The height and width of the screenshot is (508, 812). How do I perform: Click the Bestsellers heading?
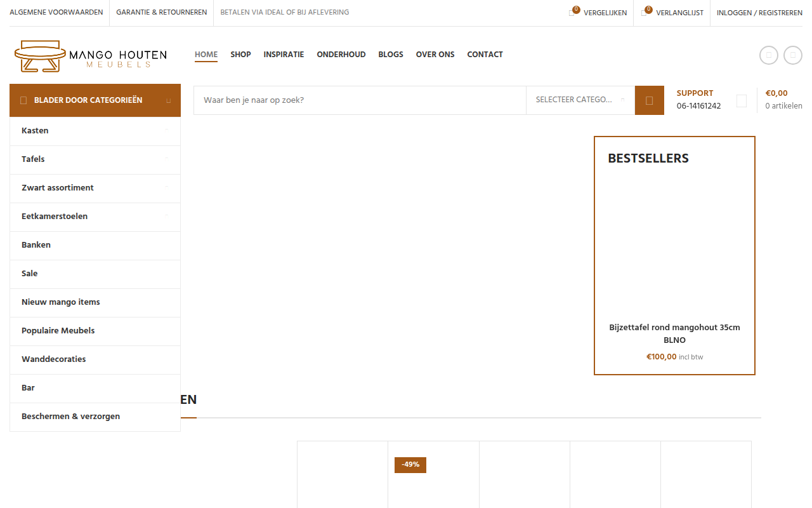coord(648,158)
